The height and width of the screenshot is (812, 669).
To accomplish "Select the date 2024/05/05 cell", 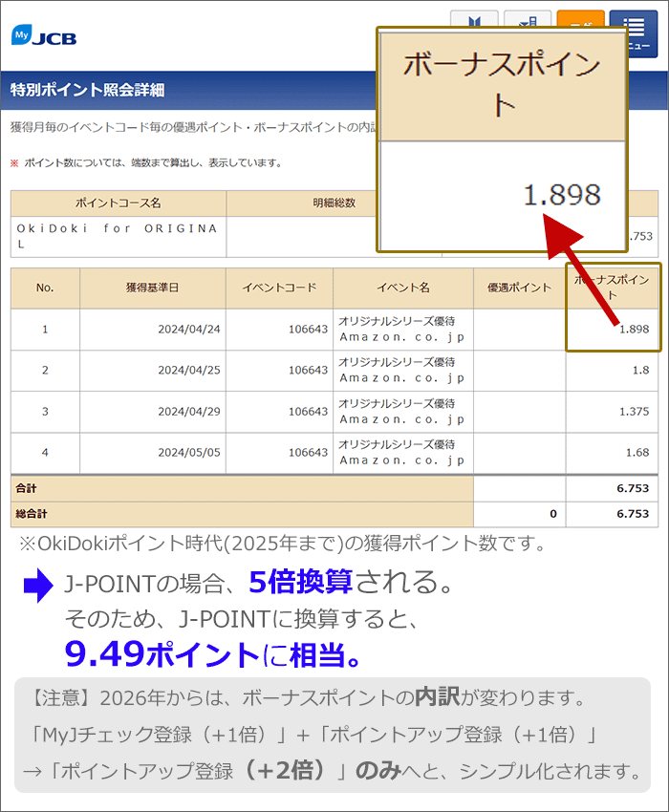I will [152, 453].
